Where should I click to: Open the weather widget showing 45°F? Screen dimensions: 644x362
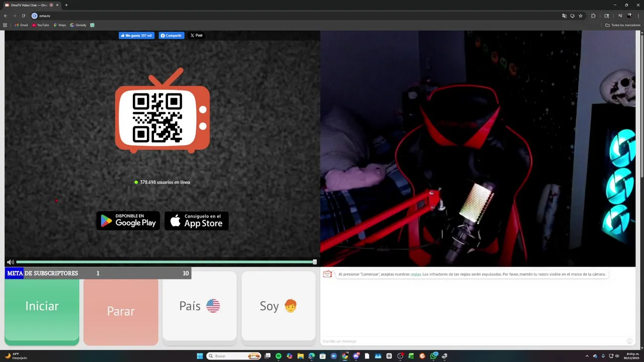point(15,356)
